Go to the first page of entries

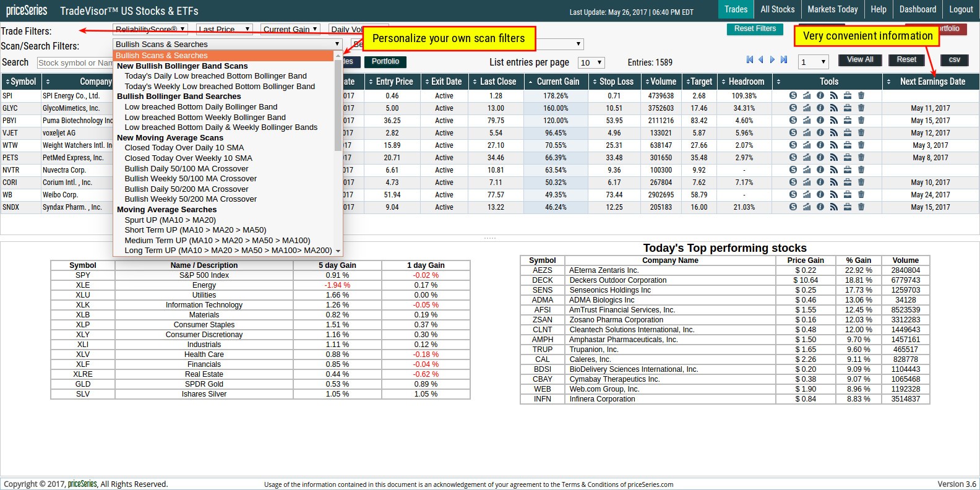(x=750, y=60)
